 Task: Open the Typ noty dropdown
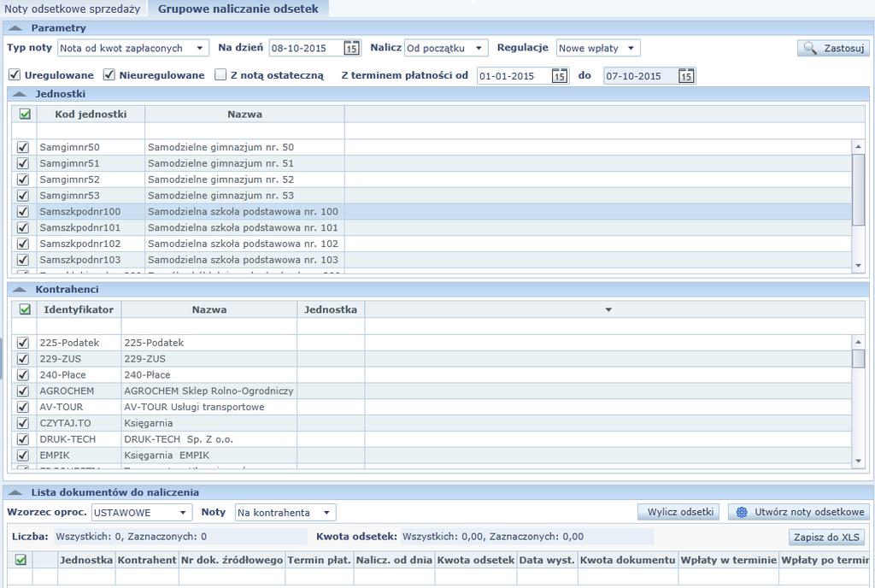200,48
